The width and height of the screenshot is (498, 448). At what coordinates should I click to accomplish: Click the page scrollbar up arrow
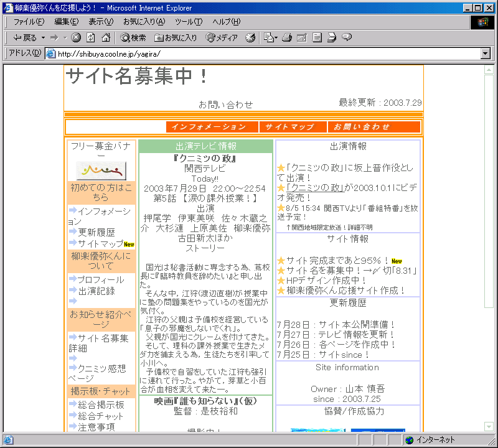489,70
